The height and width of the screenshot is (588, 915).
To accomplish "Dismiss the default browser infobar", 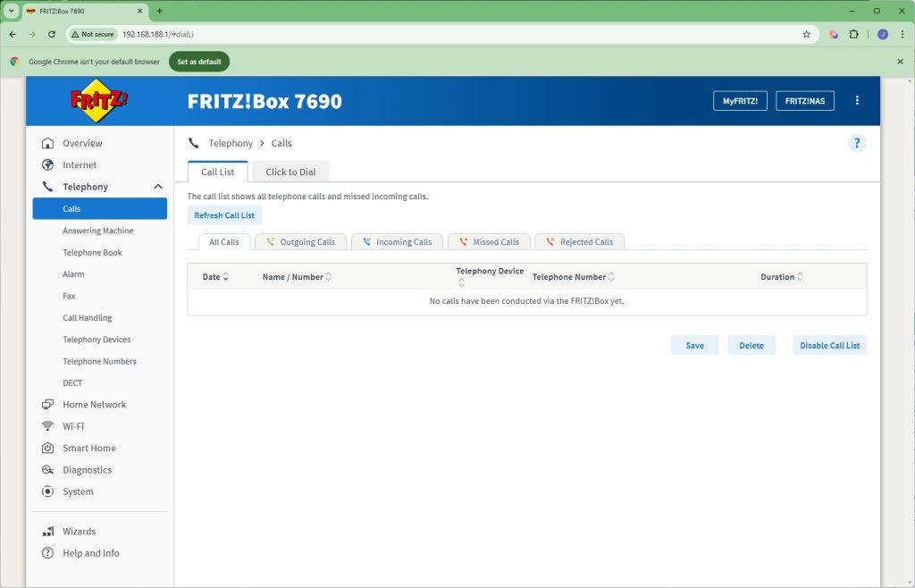I will (900, 62).
